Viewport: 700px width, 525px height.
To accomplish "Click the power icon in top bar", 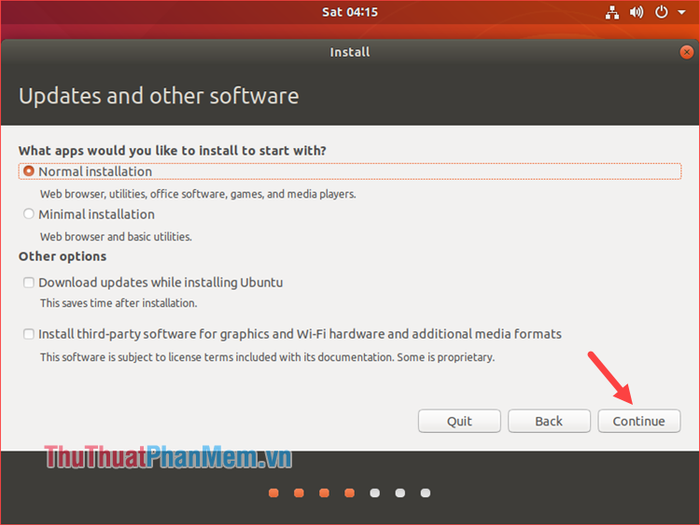I will click(x=661, y=12).
